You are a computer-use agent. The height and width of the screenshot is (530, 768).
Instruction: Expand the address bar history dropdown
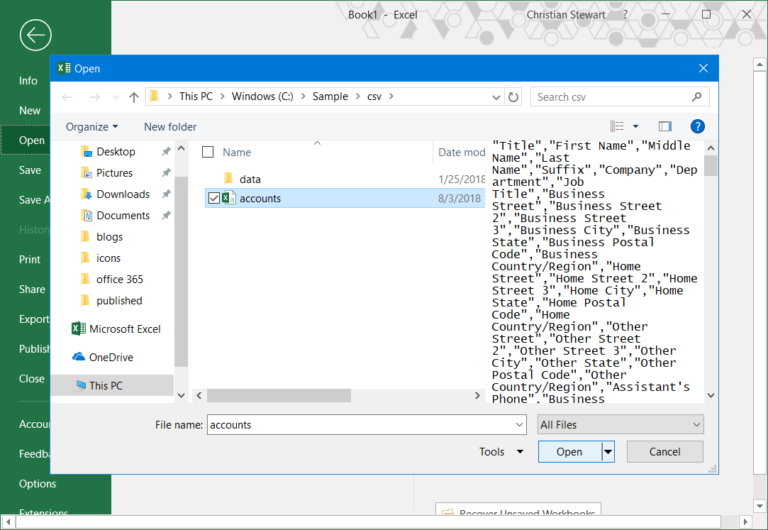coord(496,97)
